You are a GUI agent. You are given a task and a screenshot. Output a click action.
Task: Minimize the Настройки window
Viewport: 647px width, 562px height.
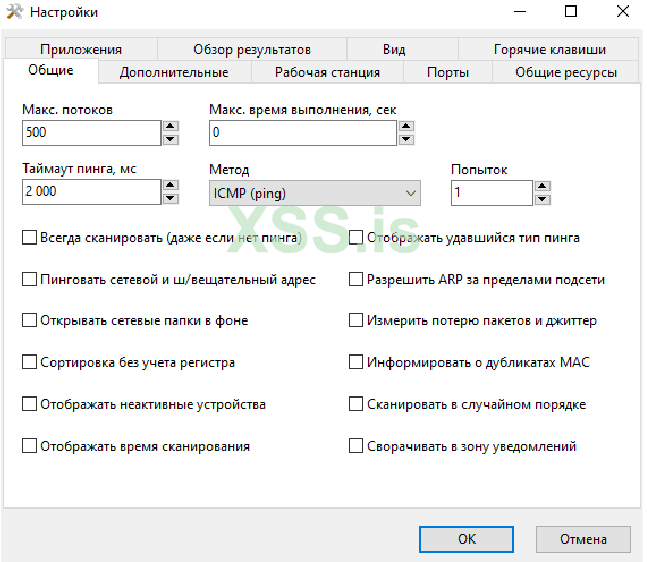pyautogui.click(x=520, y=12)
